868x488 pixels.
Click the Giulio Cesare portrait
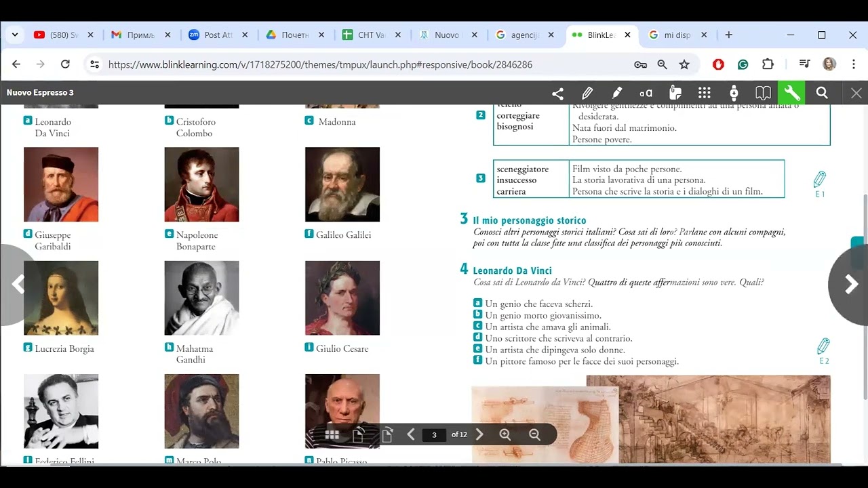(x=342, y=298)
